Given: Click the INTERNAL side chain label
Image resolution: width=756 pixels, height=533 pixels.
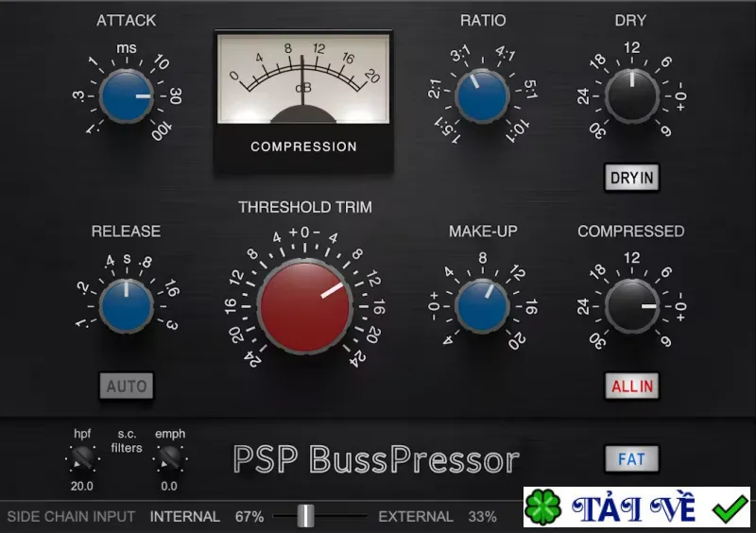Looking at the screenshot, I should (x=184, y=517).
